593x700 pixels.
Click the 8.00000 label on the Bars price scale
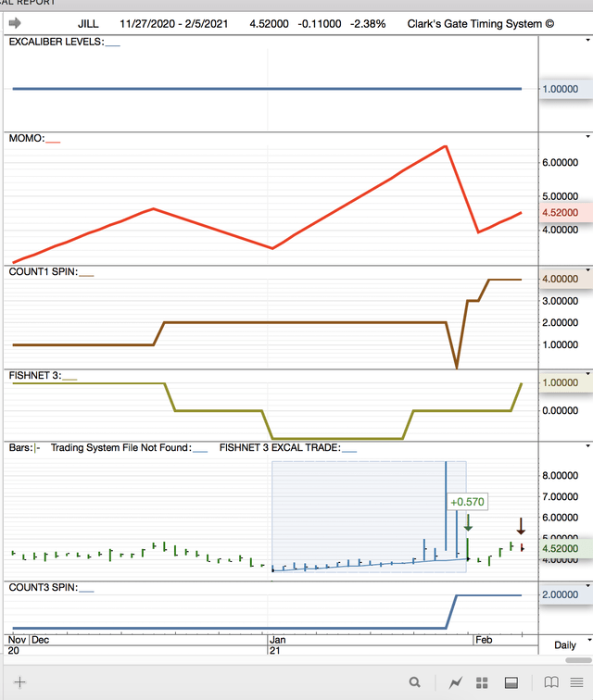[x=560, y=475]
